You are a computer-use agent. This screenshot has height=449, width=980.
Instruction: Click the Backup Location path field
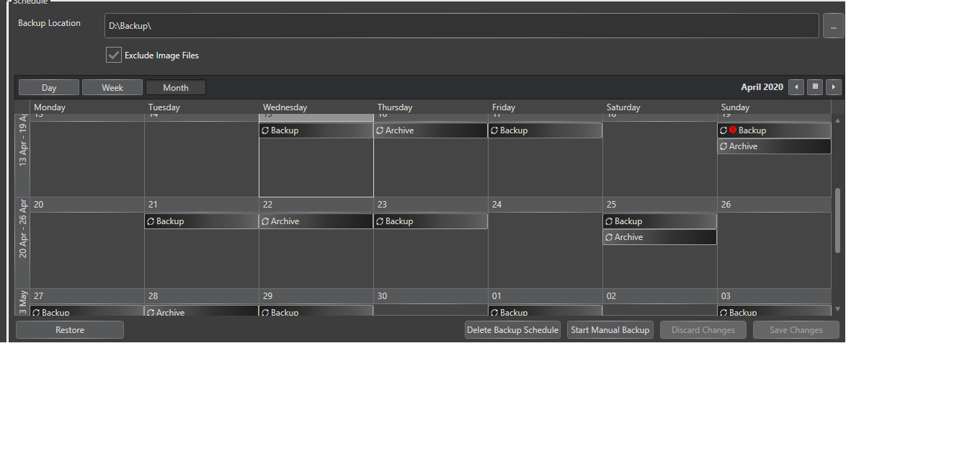[x=461, y=26]
